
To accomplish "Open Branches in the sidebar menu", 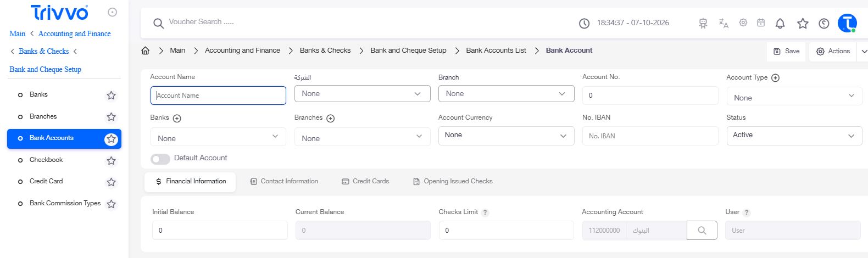I will point(43,116).
